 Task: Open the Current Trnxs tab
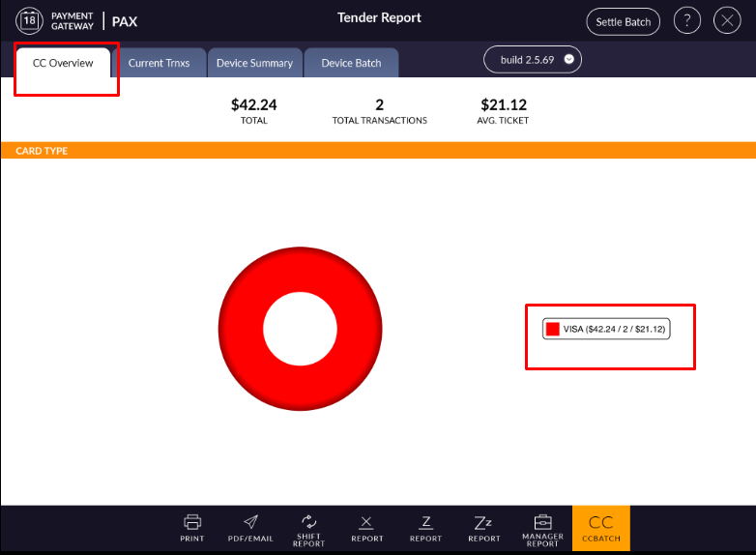point(160,63)
